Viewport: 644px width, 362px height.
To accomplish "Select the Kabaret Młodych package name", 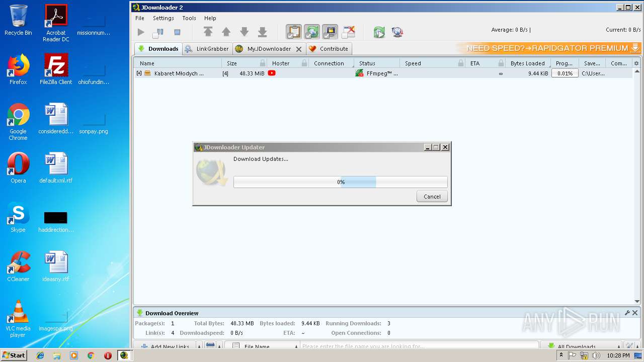I will coord(179,73).
